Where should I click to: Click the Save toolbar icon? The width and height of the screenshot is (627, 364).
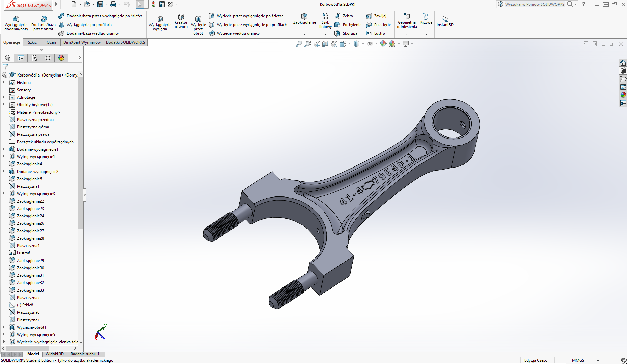pos(100,4)
